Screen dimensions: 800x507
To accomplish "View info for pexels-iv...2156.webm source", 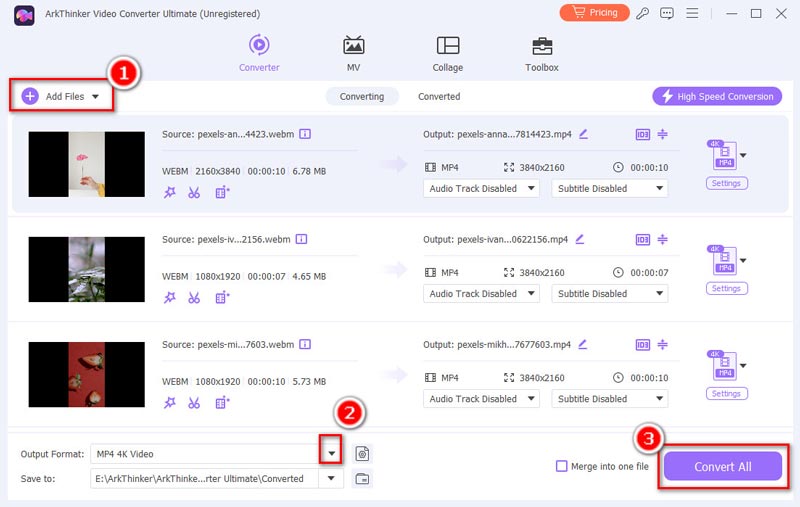I will pos(302,239).
